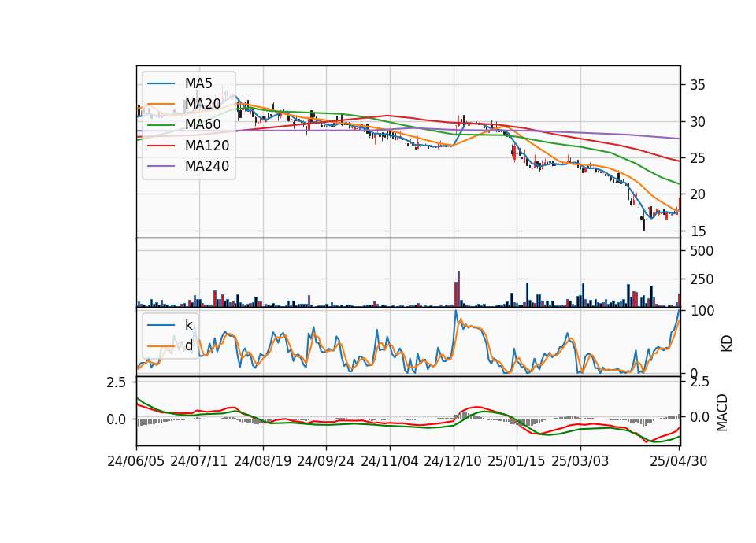
Task: Click the 24/12/10 date axis label
Action: coord(453,461)
